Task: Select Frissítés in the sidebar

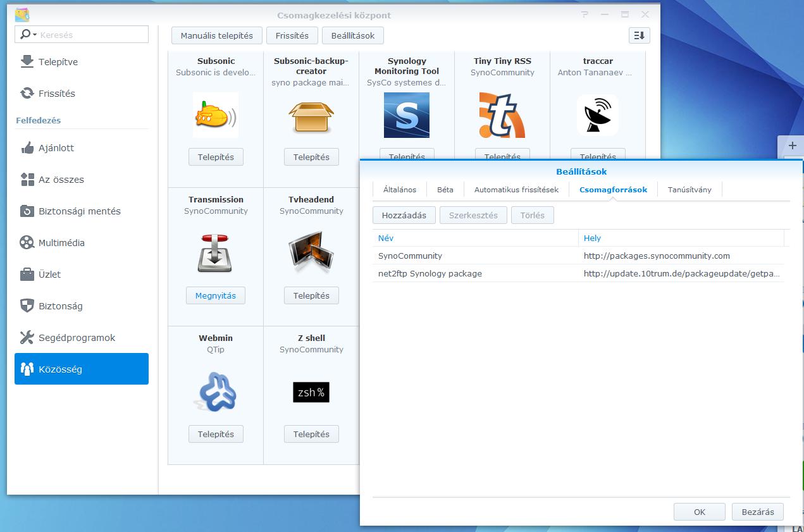Action: click(x=82, y=94)
